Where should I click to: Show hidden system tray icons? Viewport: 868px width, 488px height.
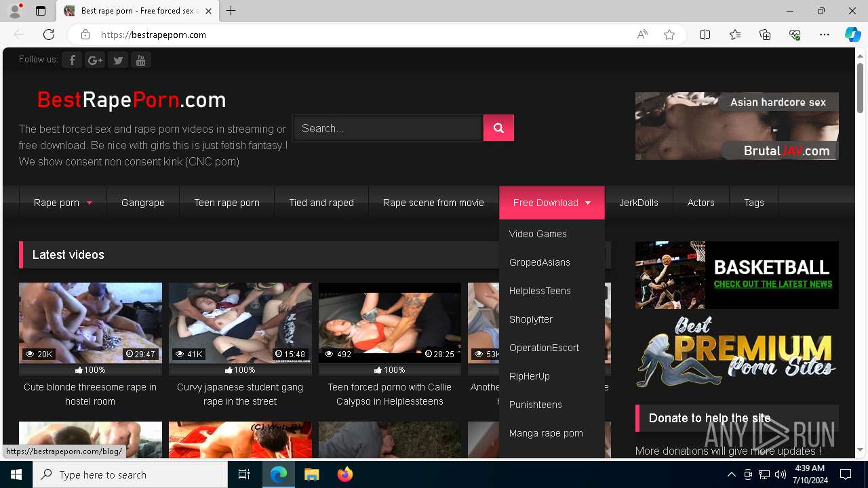[731, 474]
